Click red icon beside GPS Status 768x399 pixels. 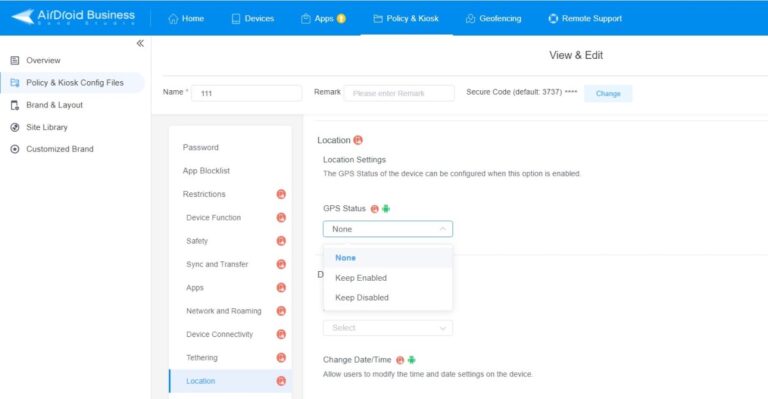[375, 209]
